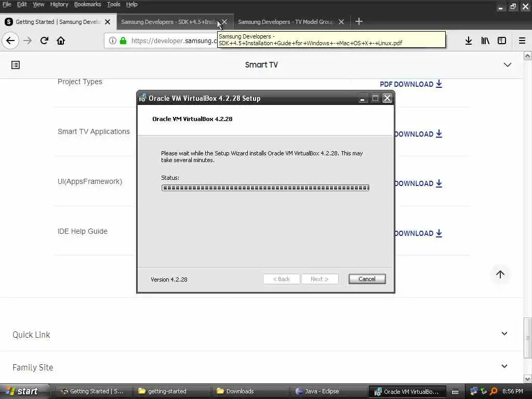Viewport: 532px width, 399px height.
Task: Click the disabled Next button in setup
Action: coord(320,279)
